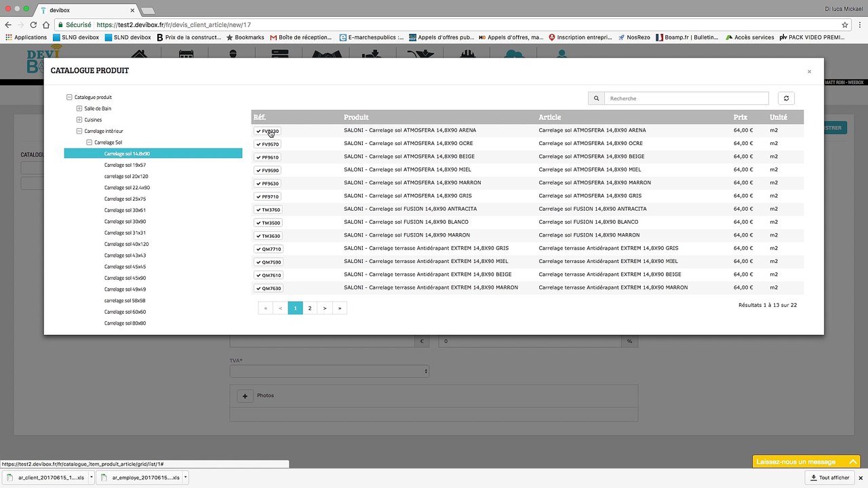The image size is (868, 488).
Task: Select Carrelage sol 43x43 in tree
Action: click(x=125, y=256)
